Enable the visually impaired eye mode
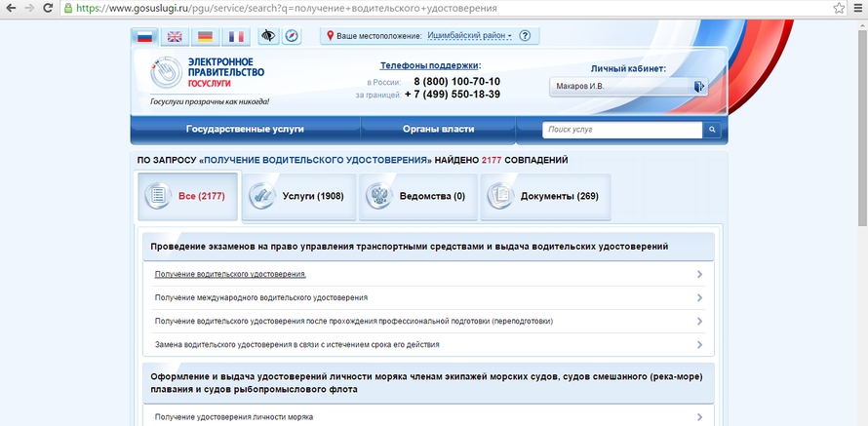The image size is (868, 426). (267, 36)
